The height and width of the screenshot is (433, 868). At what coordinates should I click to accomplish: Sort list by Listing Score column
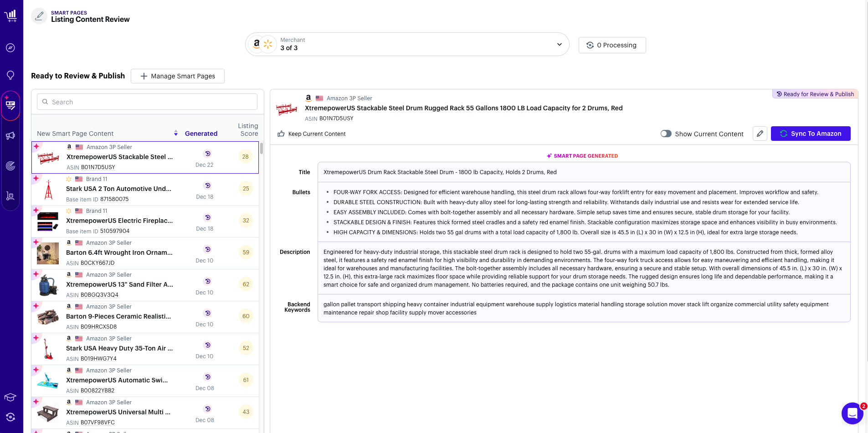click(248, 129)
